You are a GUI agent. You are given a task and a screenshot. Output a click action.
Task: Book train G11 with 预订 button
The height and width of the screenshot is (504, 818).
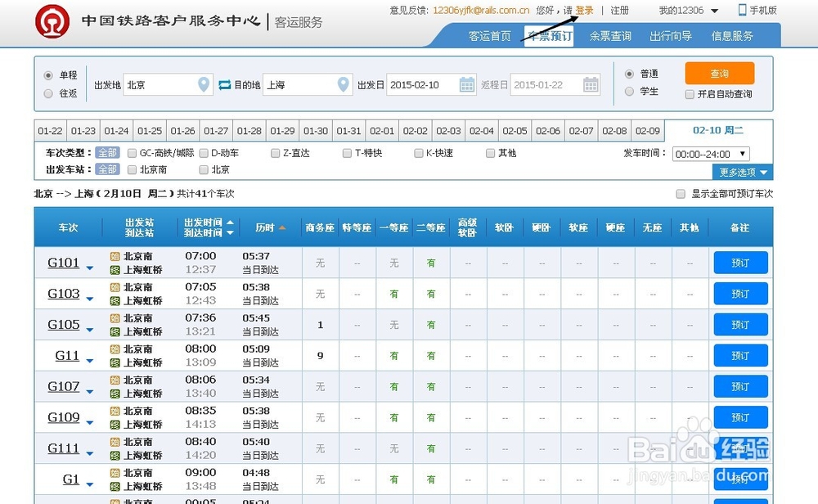[x=740, y=355]
